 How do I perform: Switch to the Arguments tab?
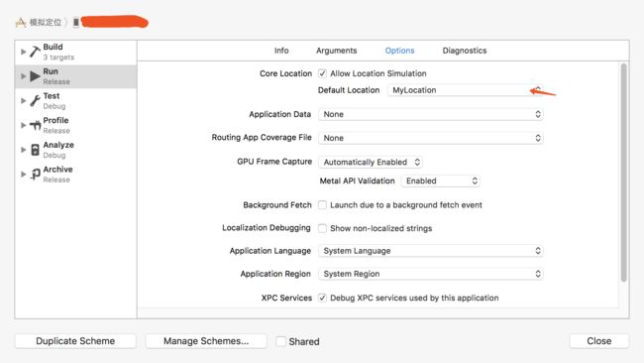pyautogui.click(x=337, y=51)
